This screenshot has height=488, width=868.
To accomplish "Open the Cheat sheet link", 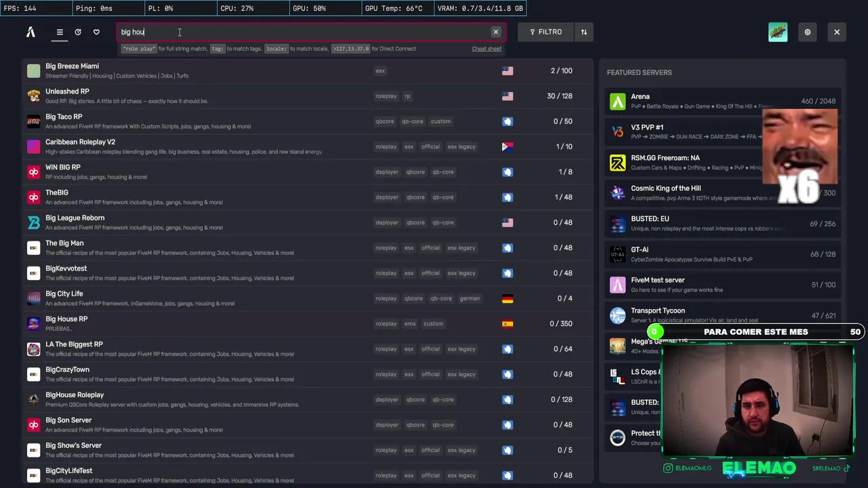I will [486, 49].
